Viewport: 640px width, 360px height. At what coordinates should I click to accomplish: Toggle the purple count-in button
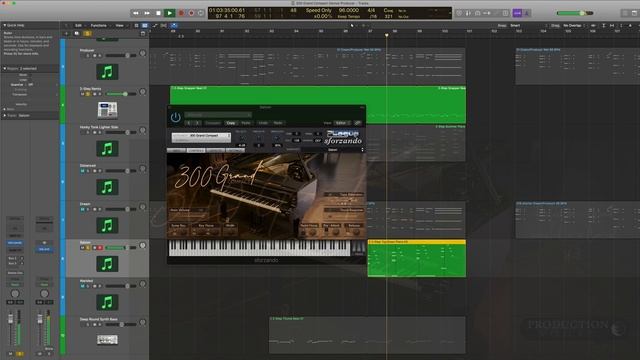point(517,13)
